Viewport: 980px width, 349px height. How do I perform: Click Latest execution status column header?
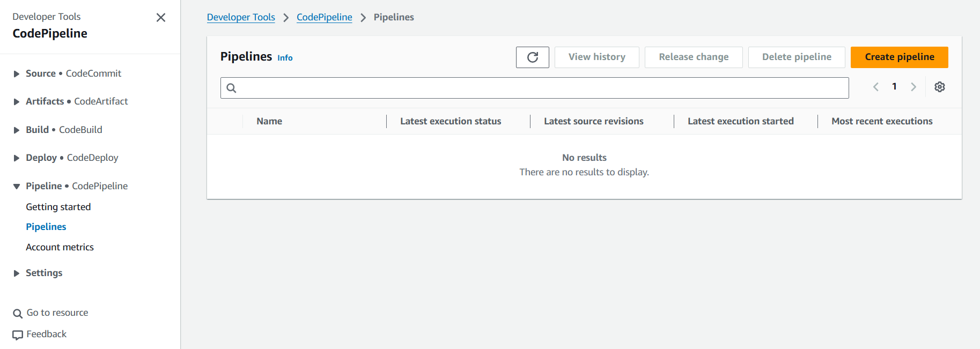pos(451,121)
